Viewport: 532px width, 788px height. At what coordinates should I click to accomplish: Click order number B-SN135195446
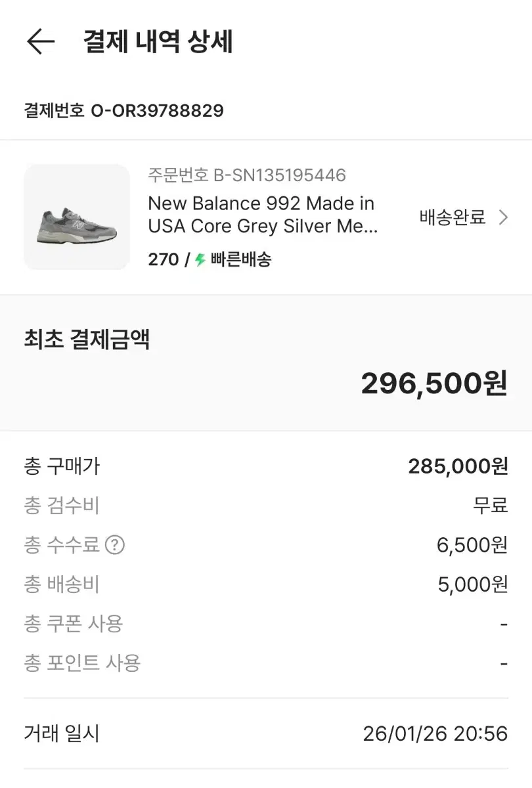coord(247,175)
